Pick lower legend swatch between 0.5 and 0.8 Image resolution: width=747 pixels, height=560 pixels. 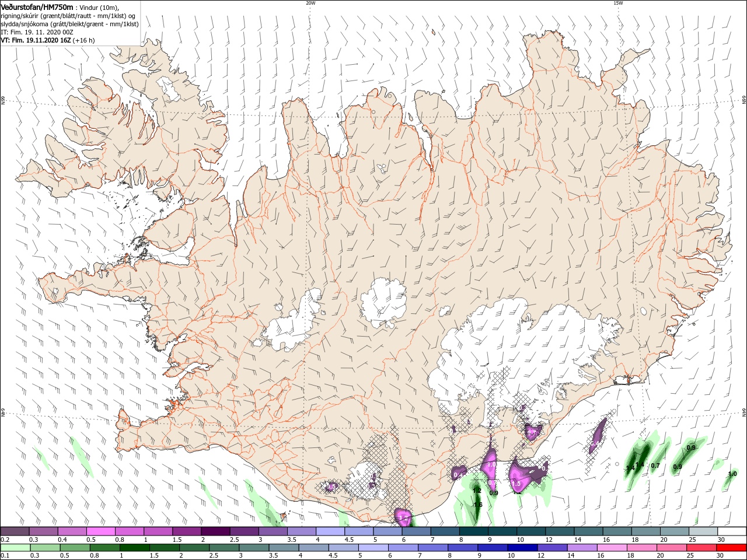coord(75,548)
